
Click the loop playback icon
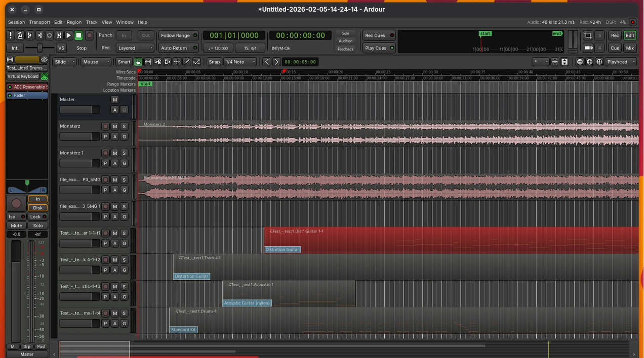coord(49,35)
